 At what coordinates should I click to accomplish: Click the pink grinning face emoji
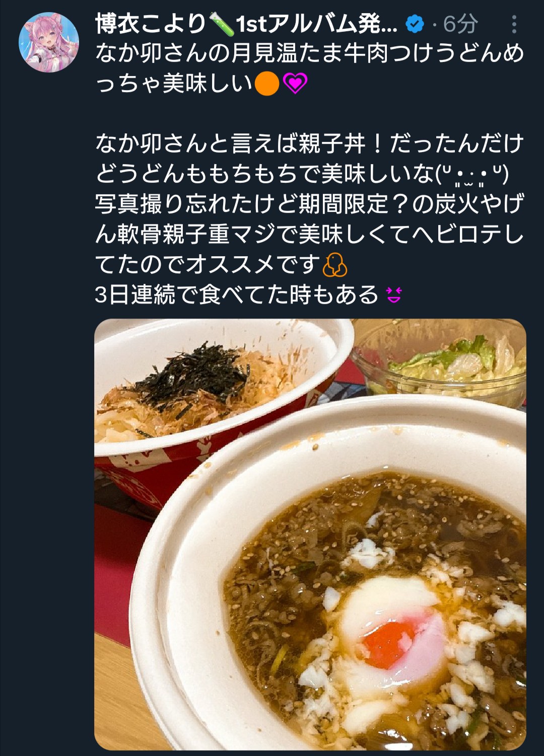pos(394,295)
